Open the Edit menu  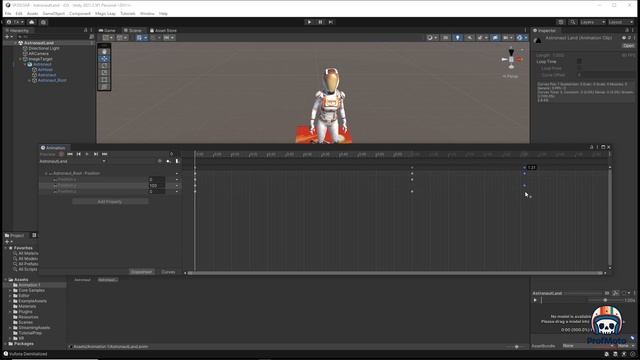(19, 13)
